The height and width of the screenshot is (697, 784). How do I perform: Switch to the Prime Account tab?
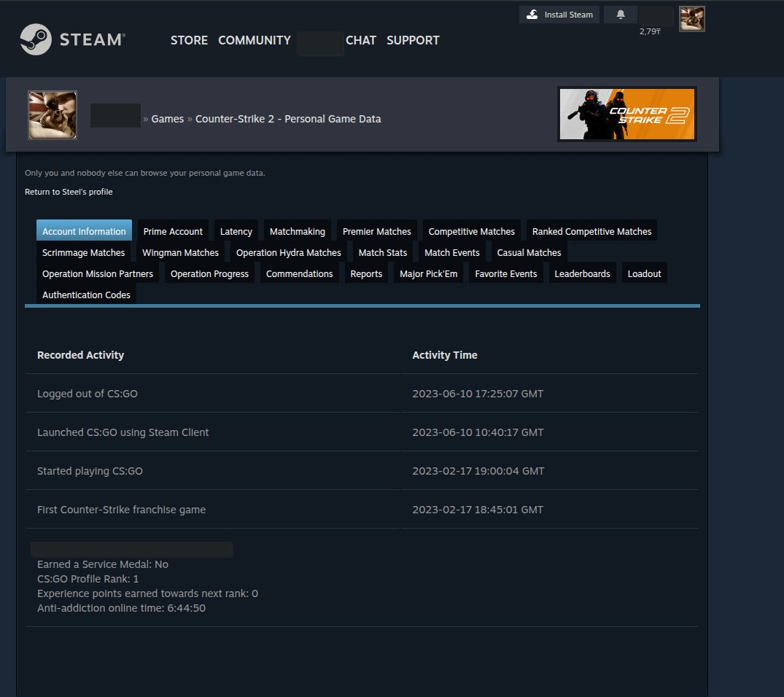(173, 231)
